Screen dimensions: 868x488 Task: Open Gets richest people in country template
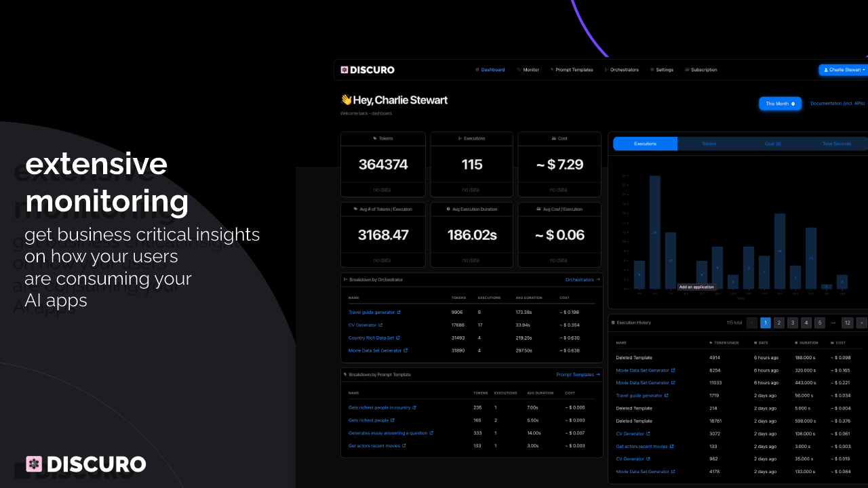[380, 407]
